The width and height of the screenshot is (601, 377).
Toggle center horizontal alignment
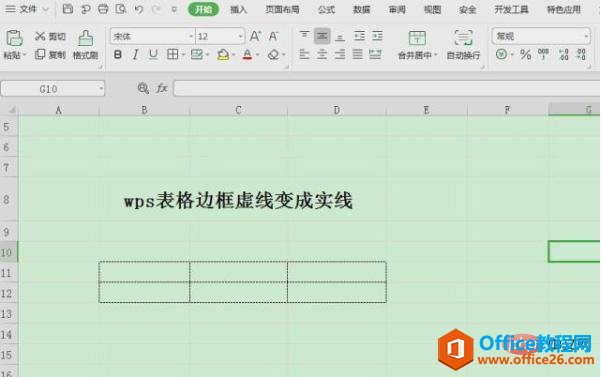322,54
